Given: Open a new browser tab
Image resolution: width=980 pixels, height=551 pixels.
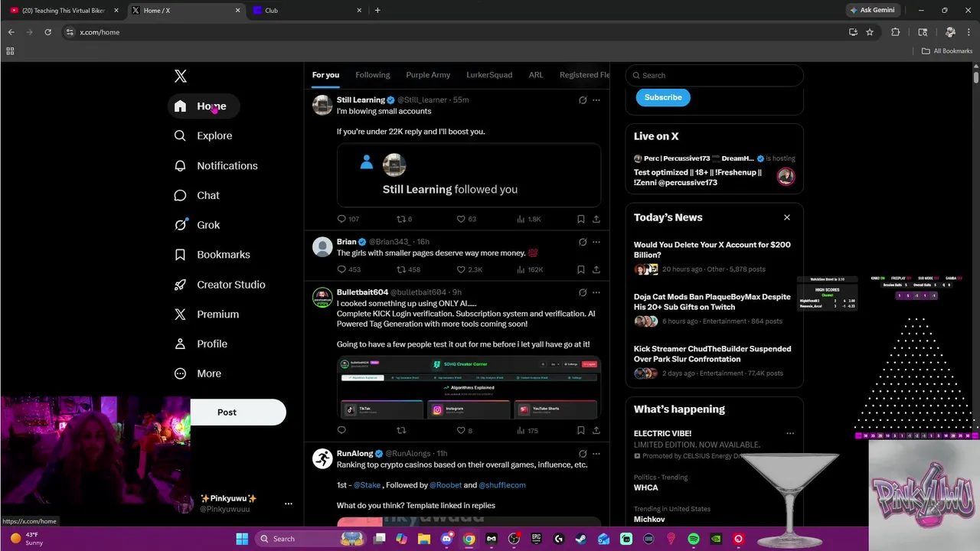Looking at the screenshot, I should tap(377, 11).
